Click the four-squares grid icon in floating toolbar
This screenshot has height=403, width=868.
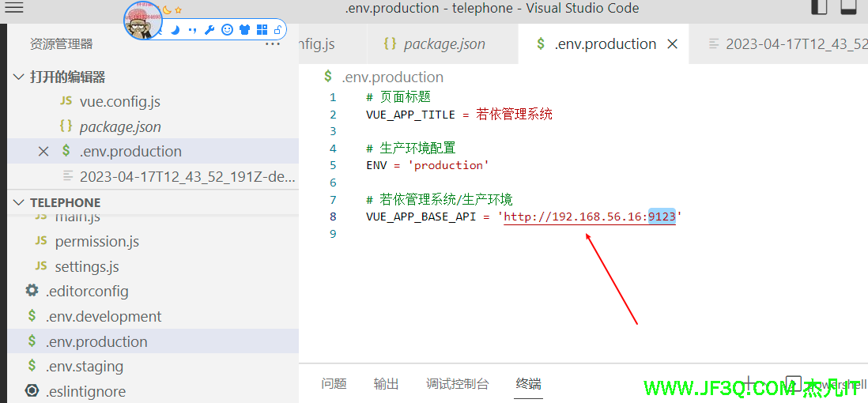click(262, 30)
